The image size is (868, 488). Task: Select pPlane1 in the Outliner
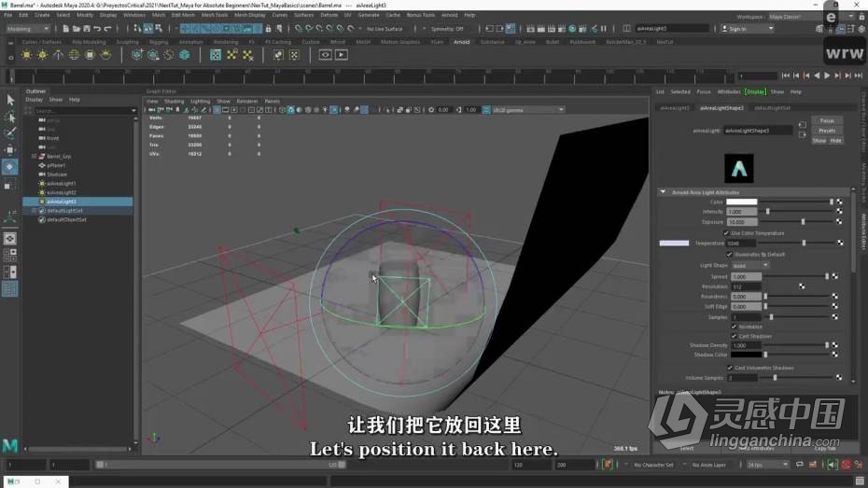click(56, 165)
